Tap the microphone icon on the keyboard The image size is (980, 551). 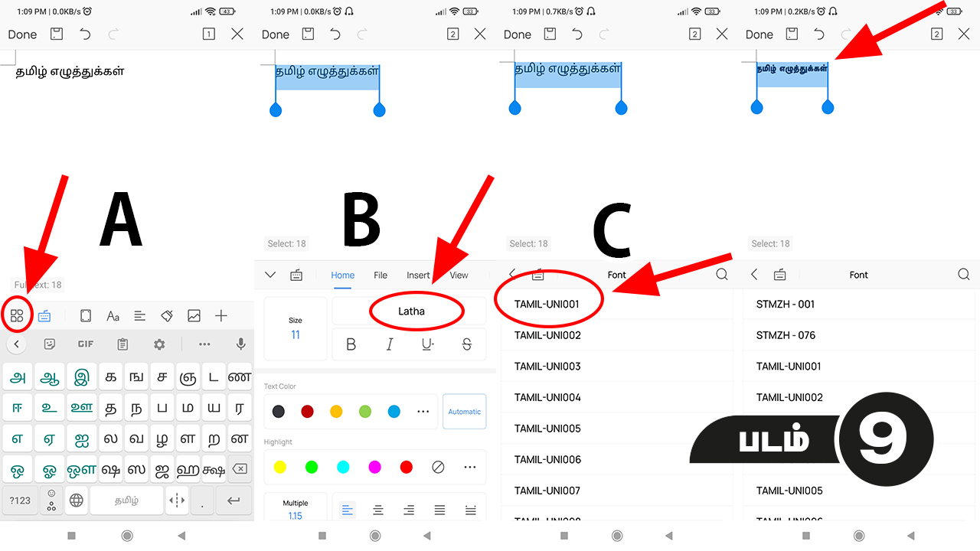click(x=241, y=344)
